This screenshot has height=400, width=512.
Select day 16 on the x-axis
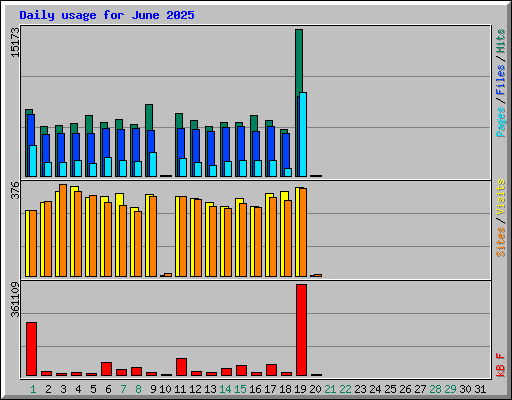pos(255,389)
